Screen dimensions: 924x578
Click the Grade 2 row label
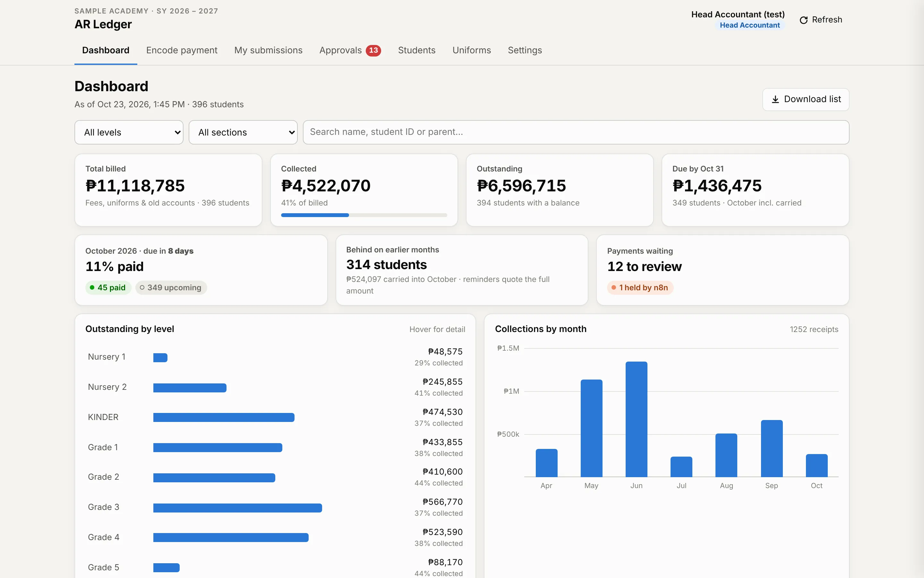(104, 477)
